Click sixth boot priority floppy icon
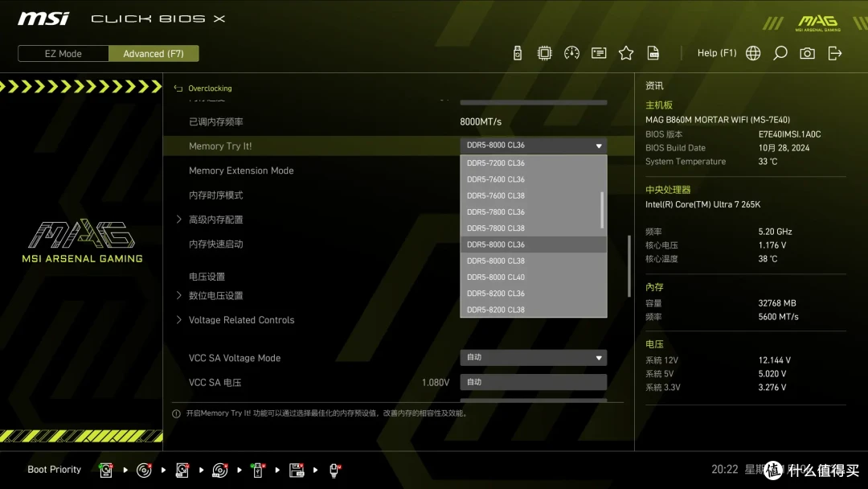This screenshot has width=868, height=489. pos(296,471)
